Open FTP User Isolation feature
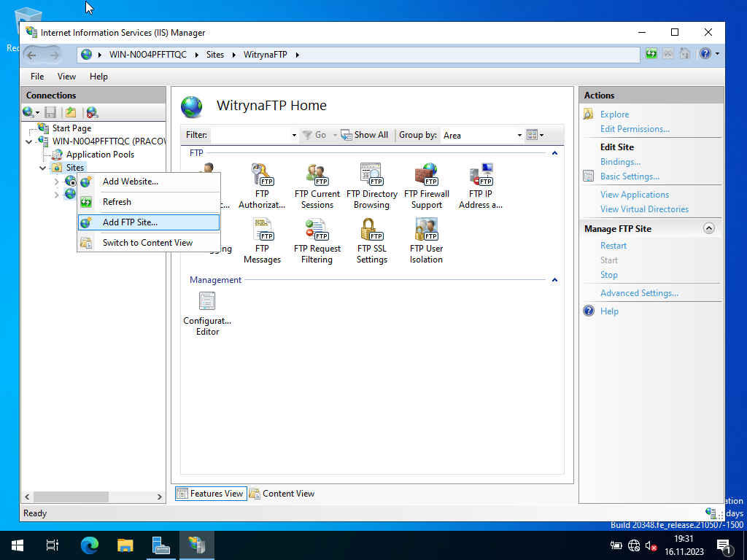Viewport: 747px width, 560px height. (426, 241)
